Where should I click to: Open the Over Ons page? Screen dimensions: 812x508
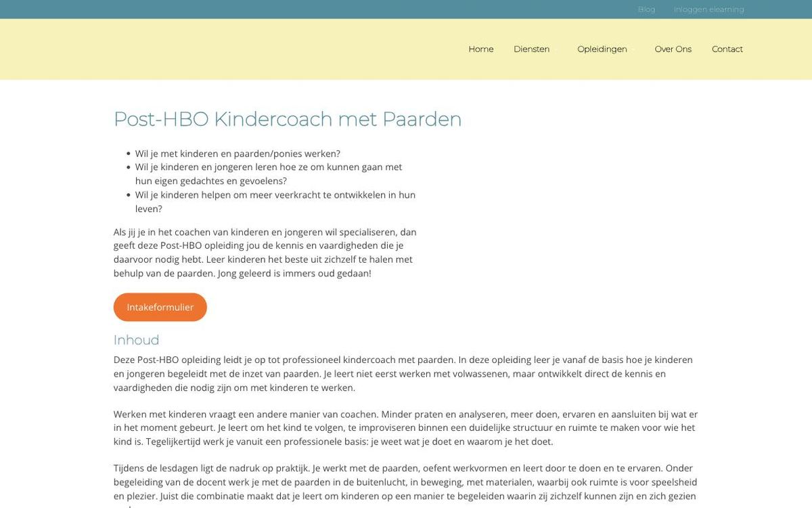(x=673, y=49)
